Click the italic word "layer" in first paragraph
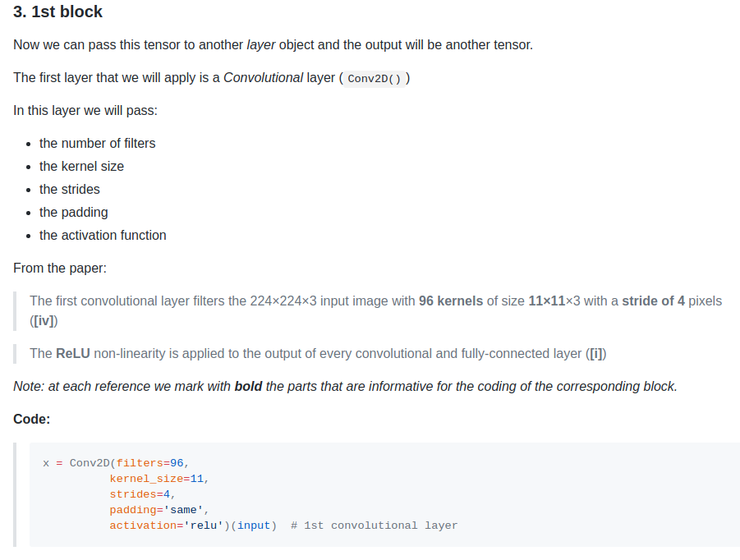 tap(260, 44)
